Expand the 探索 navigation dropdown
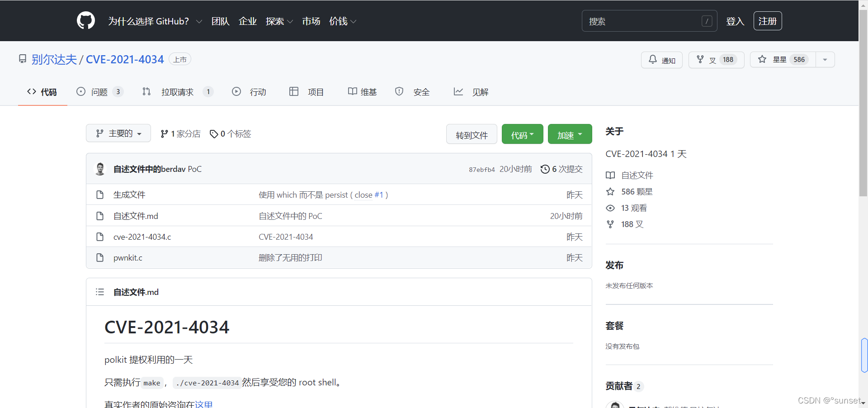Viewport: 868px width, 408px height. pos(279,21)
